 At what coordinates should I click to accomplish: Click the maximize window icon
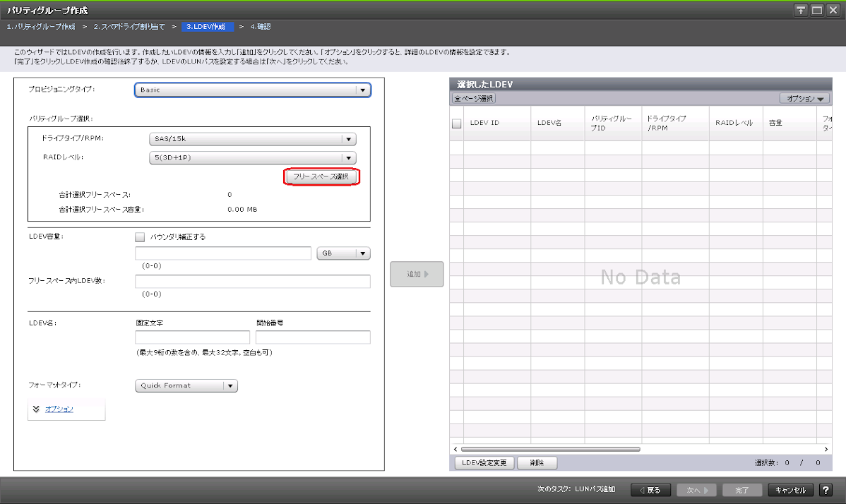coord(817,11)
